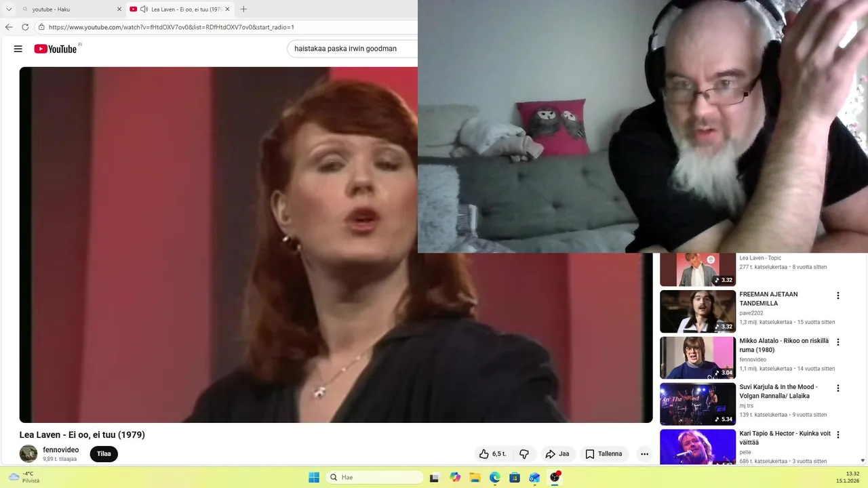The height and width of the screenshot is (488, 868).
Task: Mute the tab using the speaker icon
Action: (x=144, y=9)
